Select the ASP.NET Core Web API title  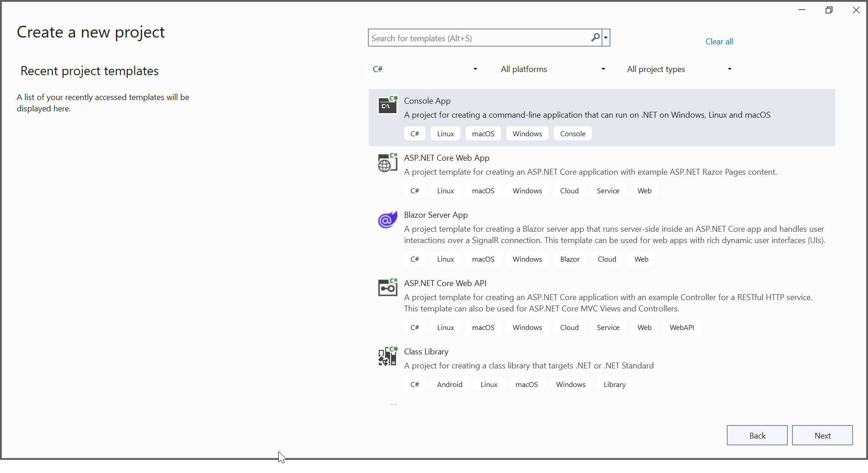pos(445,283)
